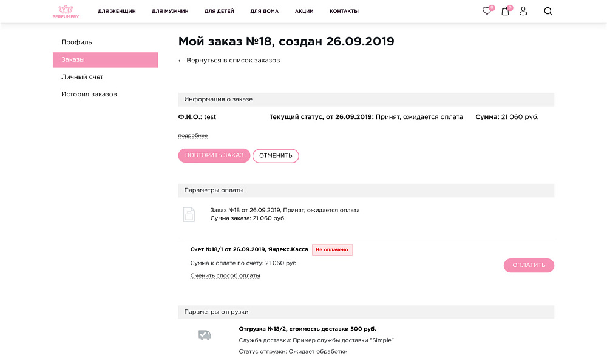This screenshot has width=607, height=364.
Task: Select Профиль in the sidebar
Action: pos(75,42)
